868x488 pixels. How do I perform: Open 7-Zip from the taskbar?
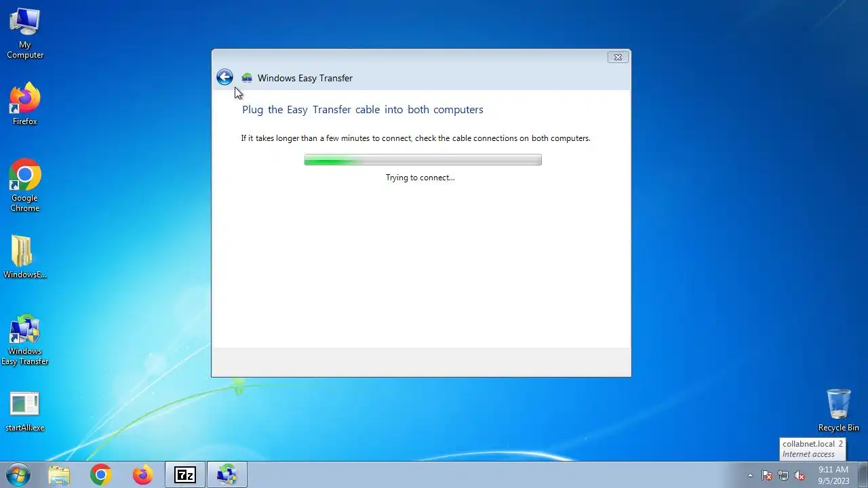(185, 475)
